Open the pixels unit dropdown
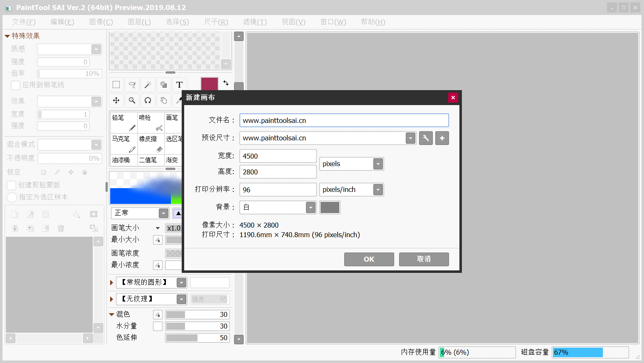This screenshot has width=644, height=363. [378, 164]
